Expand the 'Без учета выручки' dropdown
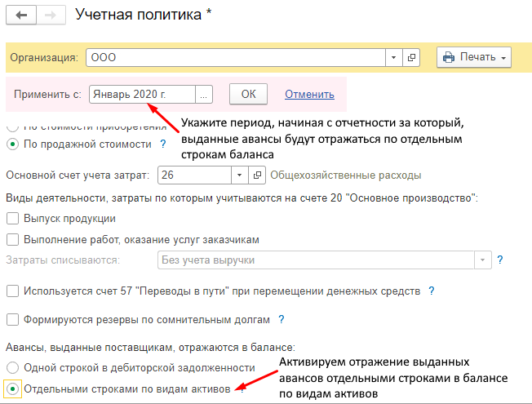The image size is (532, 404). coord(483,260)
